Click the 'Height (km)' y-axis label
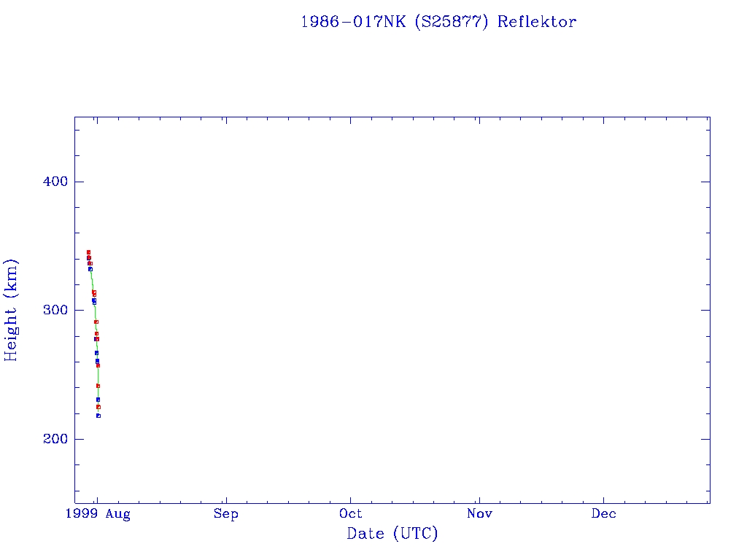Viewport: 747px width, 560px height. (12, 310)
